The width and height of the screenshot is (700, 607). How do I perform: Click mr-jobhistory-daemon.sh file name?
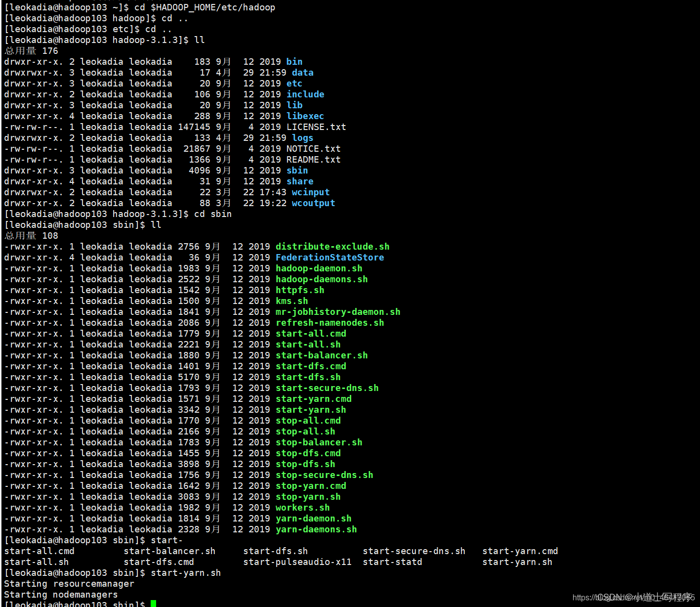click(338, 312)
